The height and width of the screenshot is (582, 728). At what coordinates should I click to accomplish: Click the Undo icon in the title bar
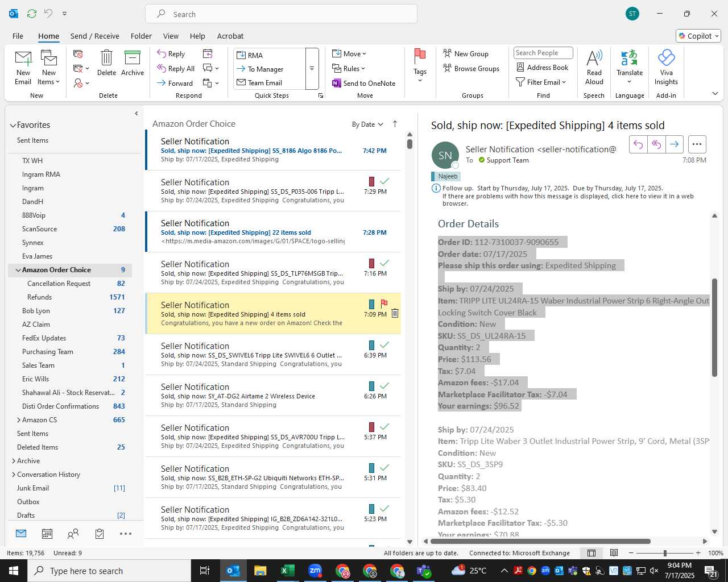pos(48,13)
